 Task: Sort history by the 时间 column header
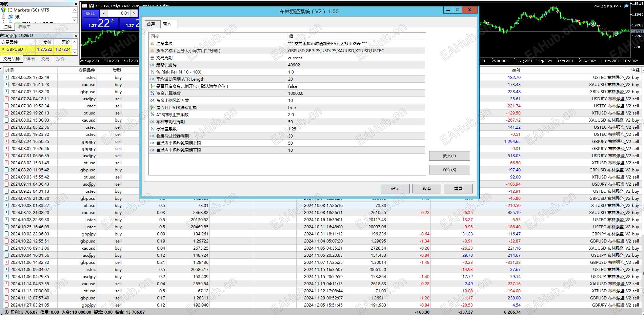pos(31,70)
